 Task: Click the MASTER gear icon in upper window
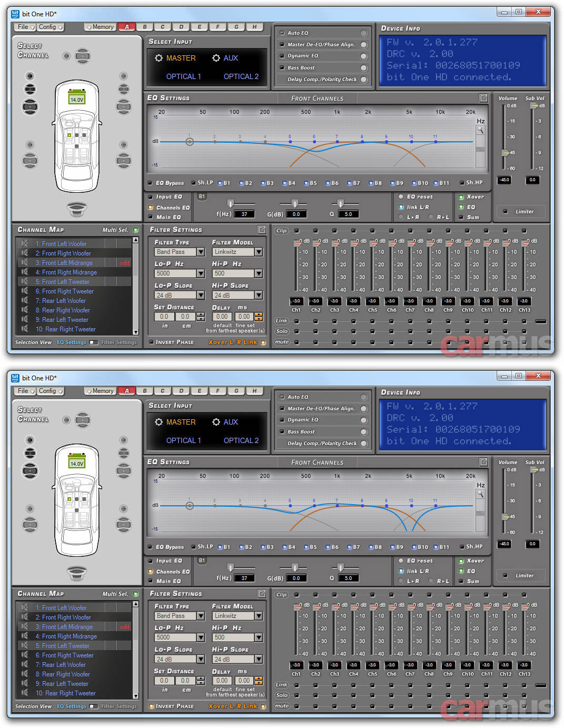159,58
